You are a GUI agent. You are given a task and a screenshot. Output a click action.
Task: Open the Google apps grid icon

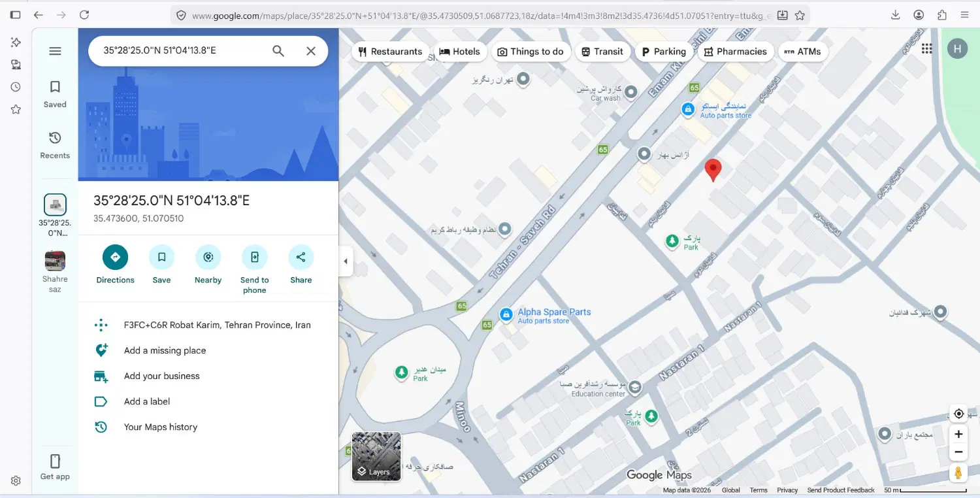pyautogui.click(x=926, y=48)
